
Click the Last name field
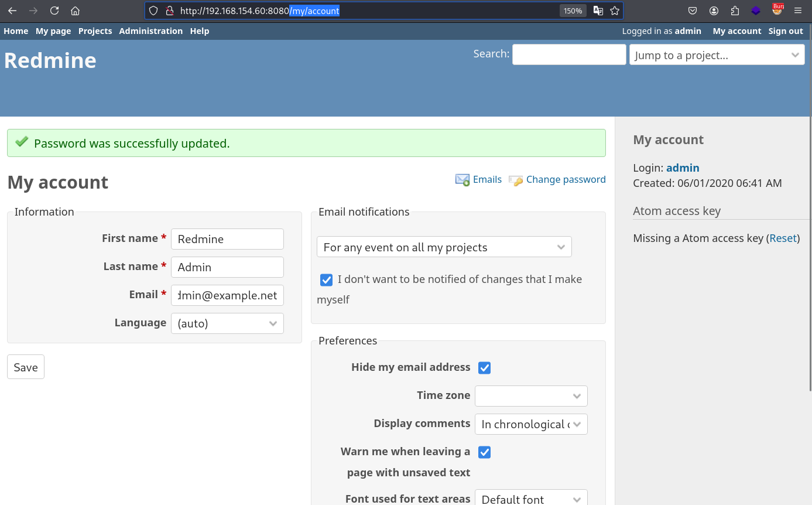[x=227, y=267]
